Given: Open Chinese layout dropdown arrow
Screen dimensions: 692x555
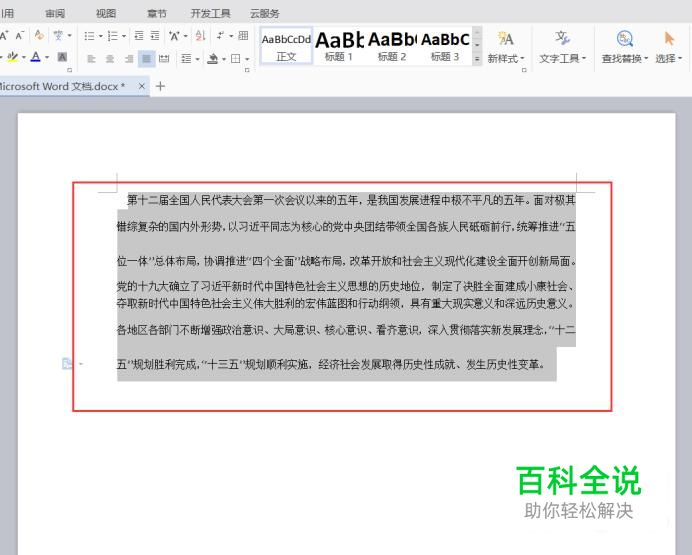Looking at the screenshot, I should pyautogui.click(x=186, y=36).
